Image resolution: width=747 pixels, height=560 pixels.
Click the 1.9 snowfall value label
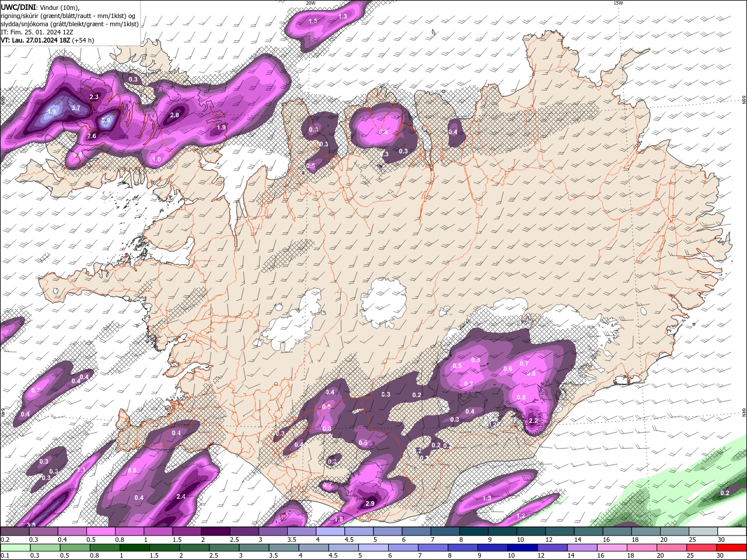point(221,127)
